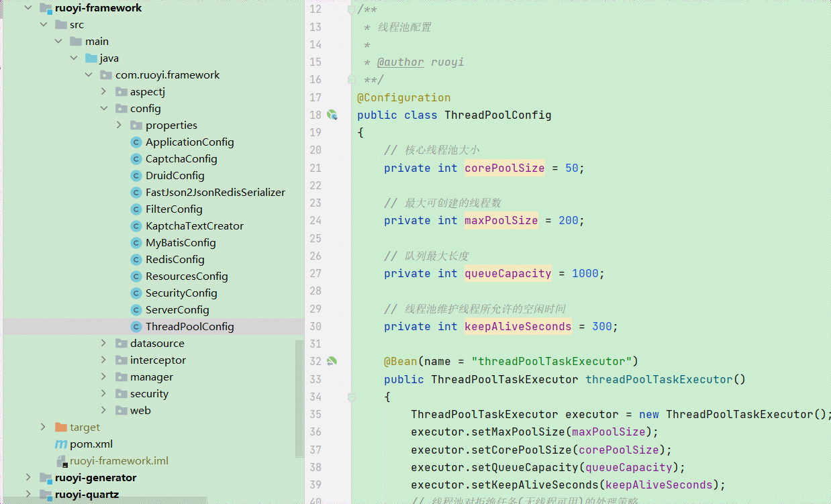
Task: Click the ruoyi-generator module icon
Action: tap(46, 478)
